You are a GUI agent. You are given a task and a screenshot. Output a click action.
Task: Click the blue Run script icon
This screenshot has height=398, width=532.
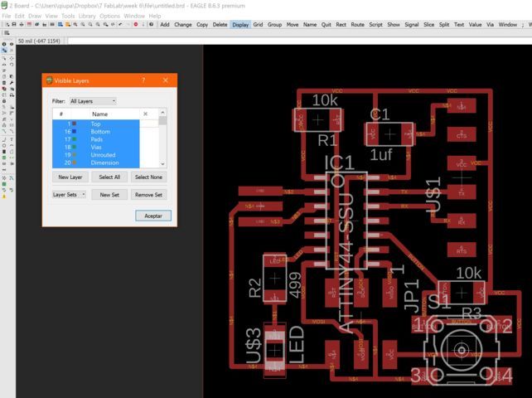point(60,24)
